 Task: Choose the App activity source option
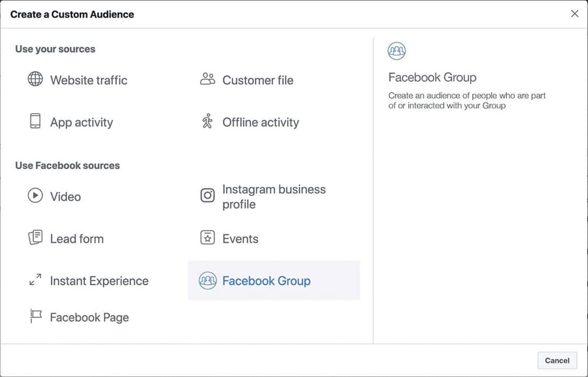coord(81,122)
